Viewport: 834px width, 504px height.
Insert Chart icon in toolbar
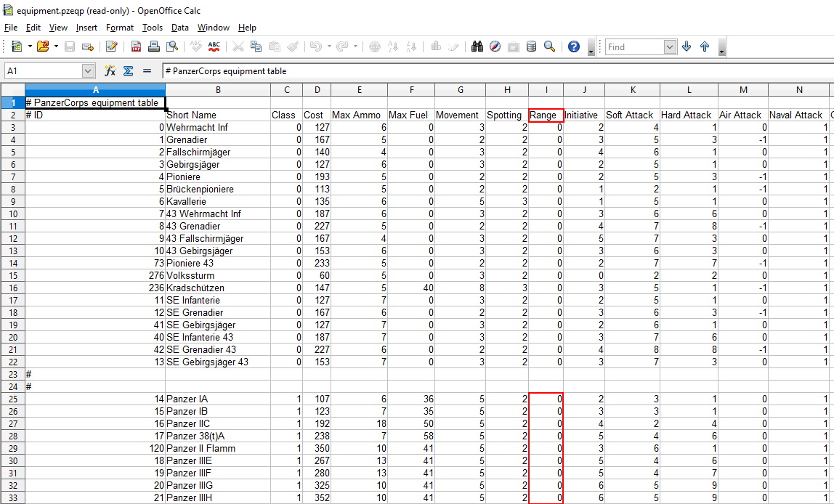436,46
